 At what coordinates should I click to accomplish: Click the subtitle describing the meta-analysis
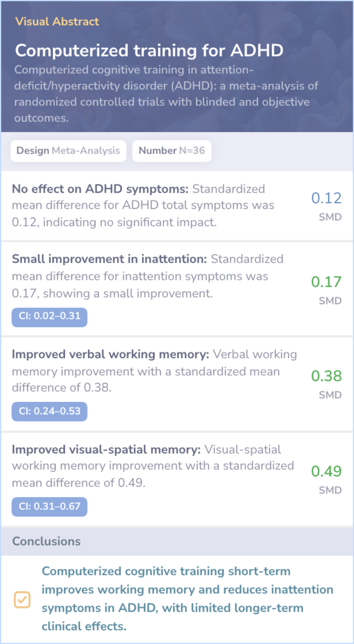pos(166,94)
